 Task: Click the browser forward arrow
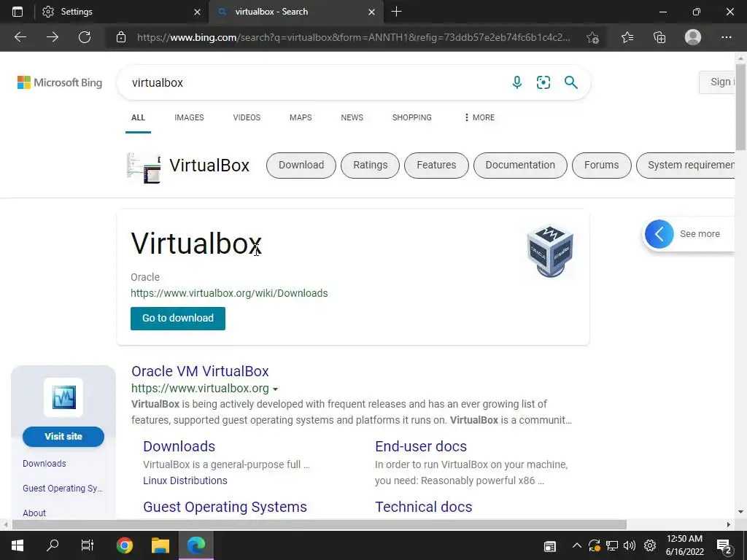53,37
